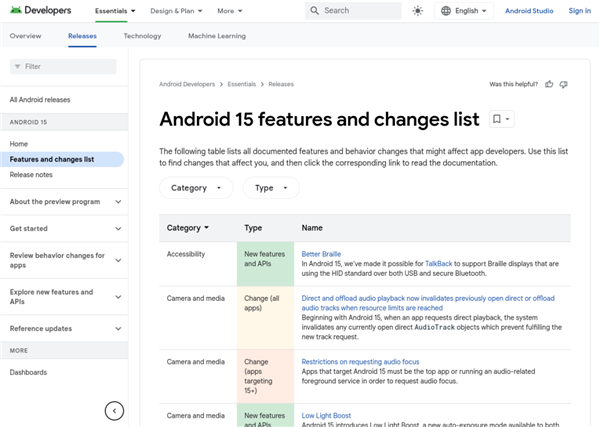Click the search magnifier icon
The height and width of the screenshot is (427, 600).
pos(314,11)
